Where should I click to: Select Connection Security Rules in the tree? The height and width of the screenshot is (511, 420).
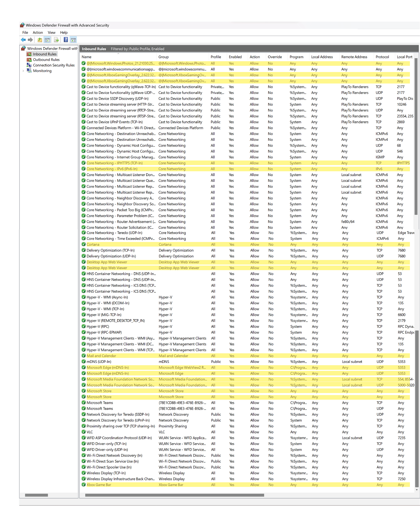point(54,65)
